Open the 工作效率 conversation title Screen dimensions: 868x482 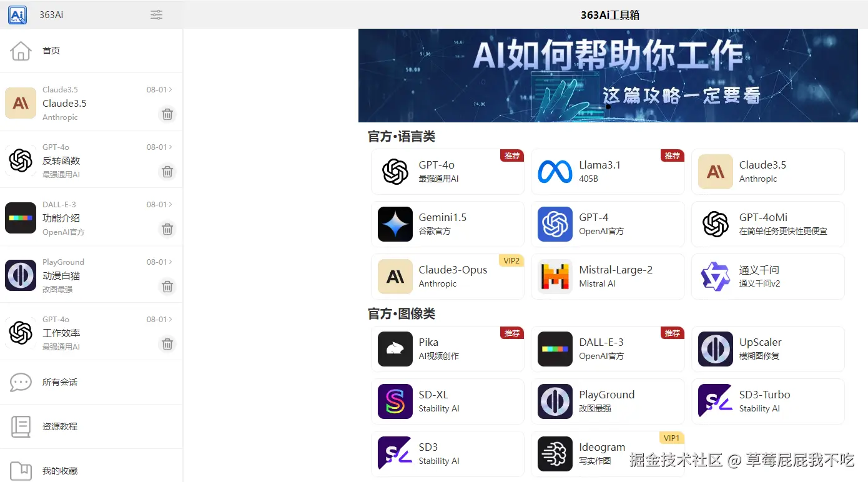click(61, 333)
